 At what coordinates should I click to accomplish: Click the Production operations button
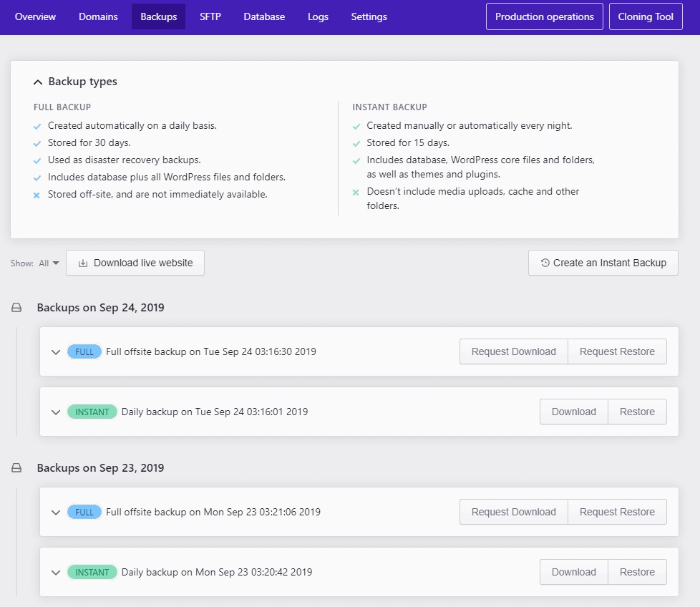pos(544,16)
